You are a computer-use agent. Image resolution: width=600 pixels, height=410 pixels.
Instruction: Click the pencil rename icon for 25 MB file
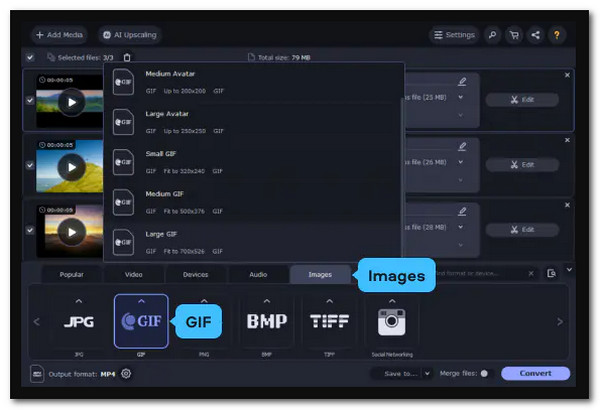point(462,82)
